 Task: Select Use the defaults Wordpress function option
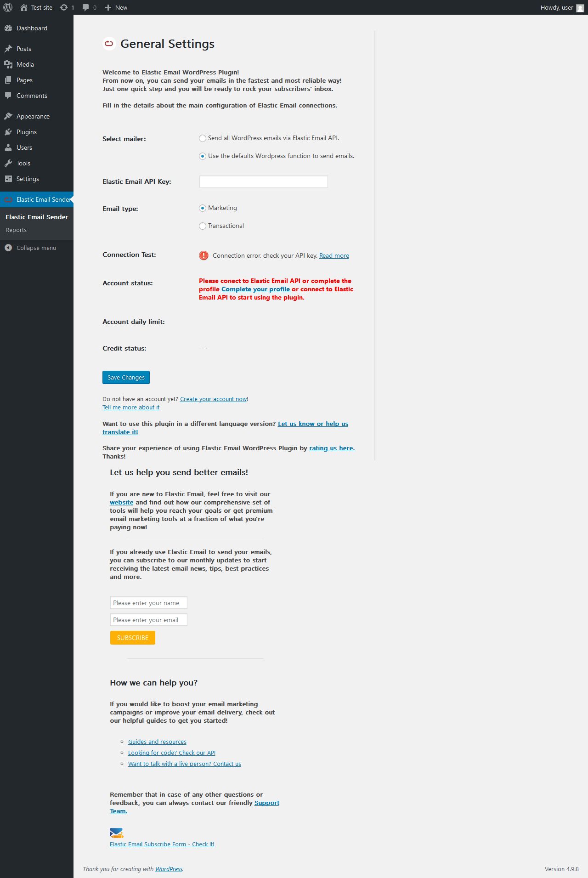pos(203,156)
